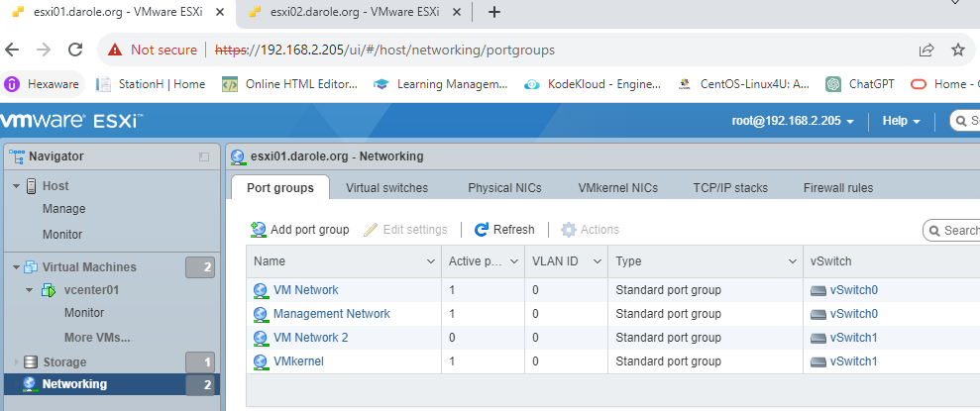Click the browser Back arrow

pos(12,50)
